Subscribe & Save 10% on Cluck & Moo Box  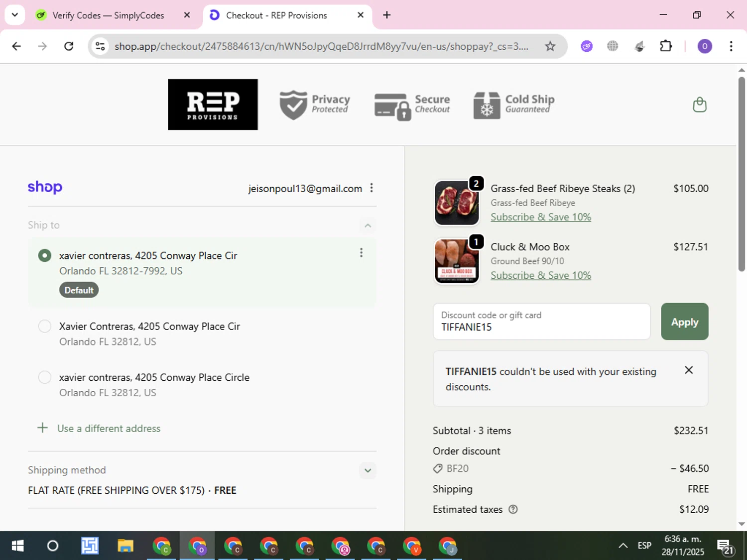pyautogui.click(x=540, y=275)
